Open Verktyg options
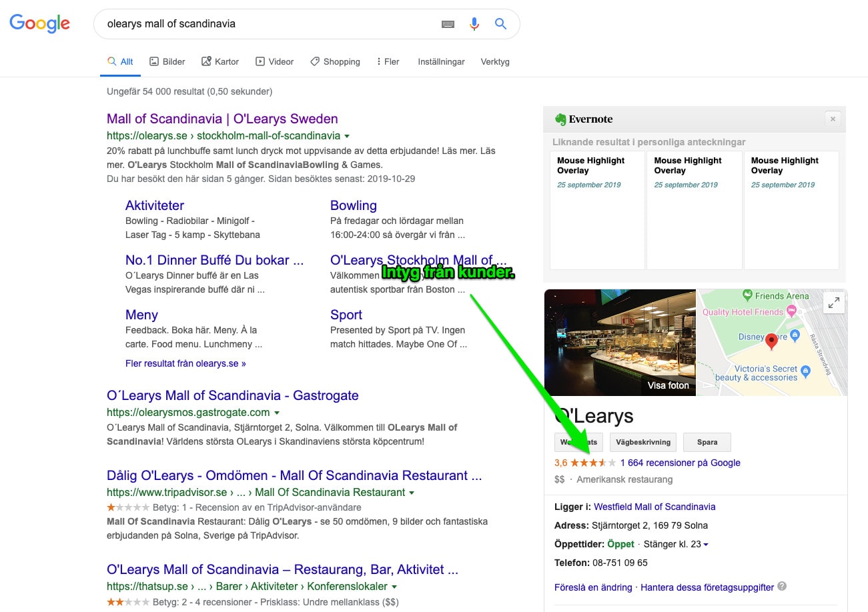The height and width of the screenshot is (612, 868). (x=495, y=61)
